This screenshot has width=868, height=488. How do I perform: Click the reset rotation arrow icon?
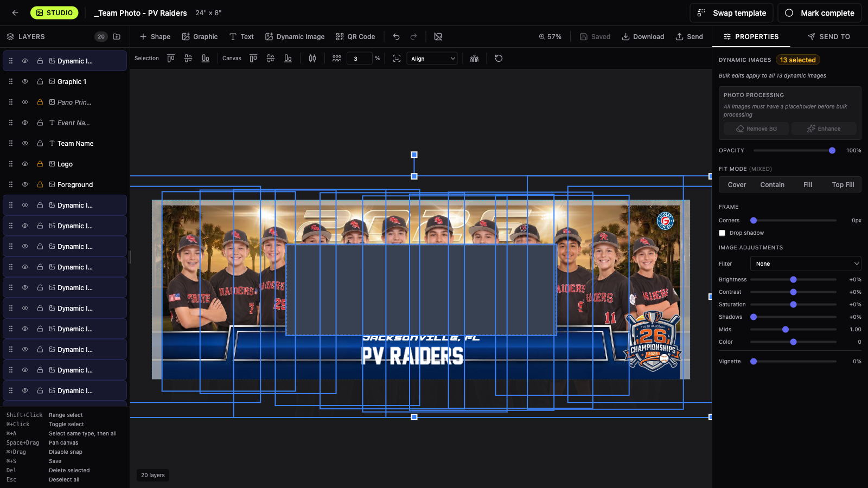click(x=499, y=58)
